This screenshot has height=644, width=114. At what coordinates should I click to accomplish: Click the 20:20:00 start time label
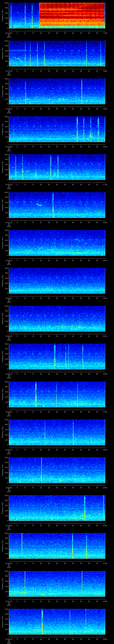9,184
